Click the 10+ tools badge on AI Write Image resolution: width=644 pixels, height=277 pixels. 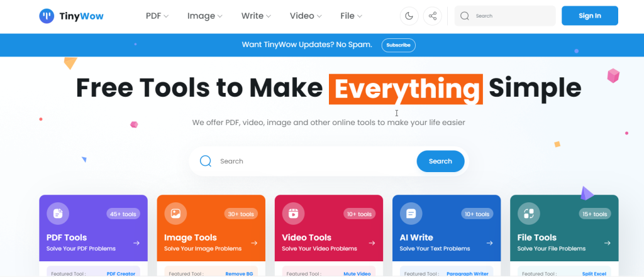[477, 214]
